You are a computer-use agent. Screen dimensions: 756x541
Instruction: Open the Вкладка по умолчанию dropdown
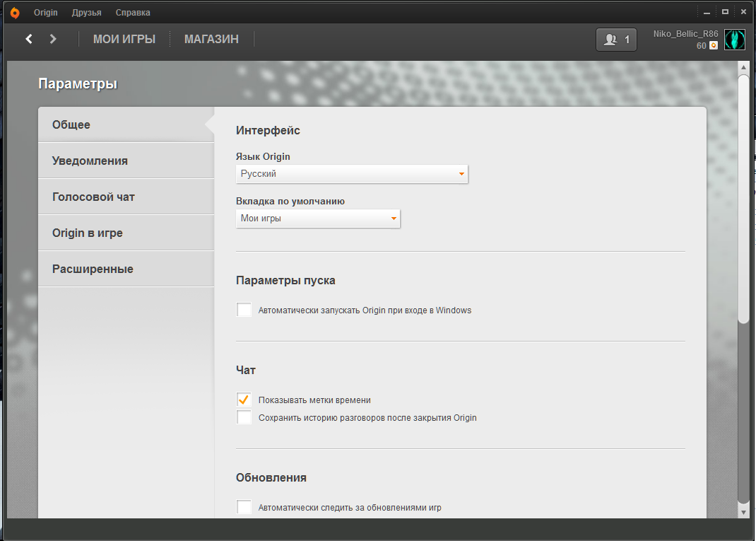click(318, 218)
